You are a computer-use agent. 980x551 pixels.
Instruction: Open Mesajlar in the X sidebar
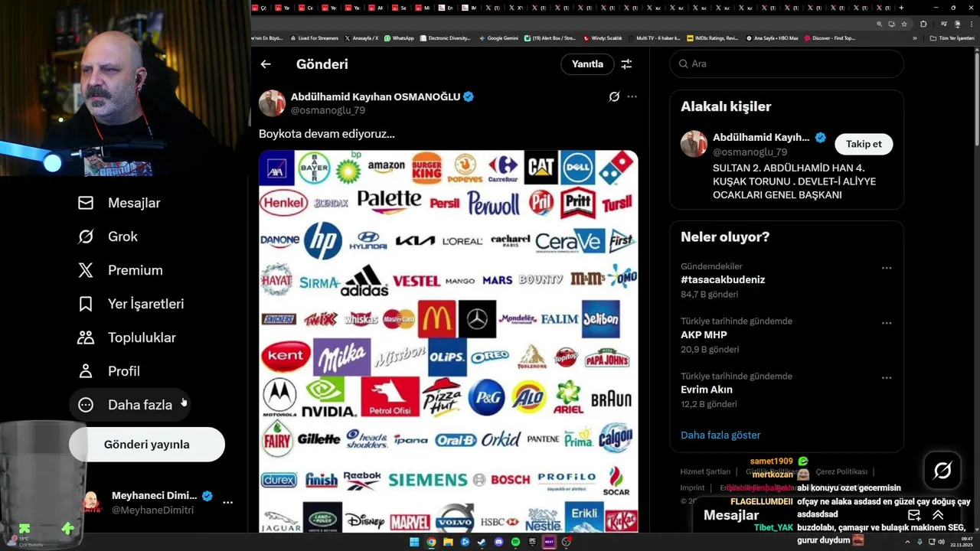[x=119, y=203]
